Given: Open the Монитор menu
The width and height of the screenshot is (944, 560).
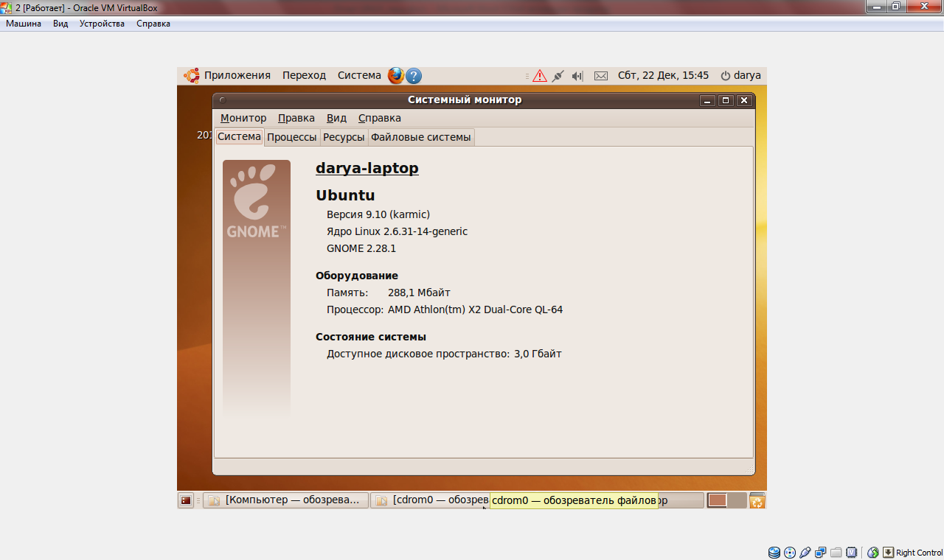Looking at the screenshot, I should [x=243, y=118].
